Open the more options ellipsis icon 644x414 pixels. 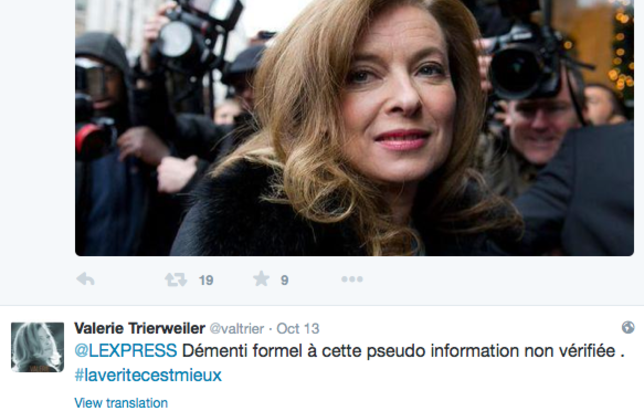(x=352, y=279)
